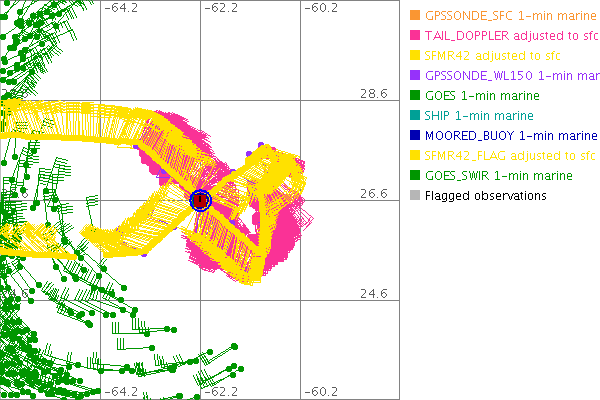Click the yellow SFMR42 legend swatch
The width and height of the screenshot is (600, 400).
coord(414,55)
